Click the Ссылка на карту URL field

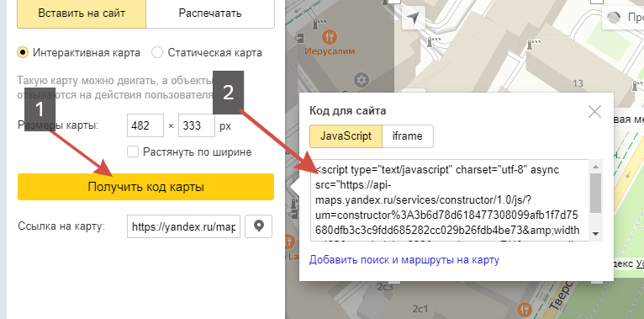tap(183, 226)
